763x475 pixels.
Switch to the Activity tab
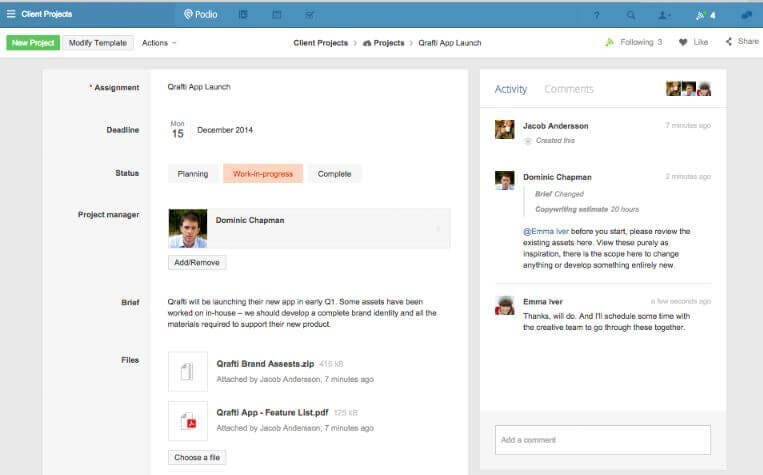coord(510,89)
